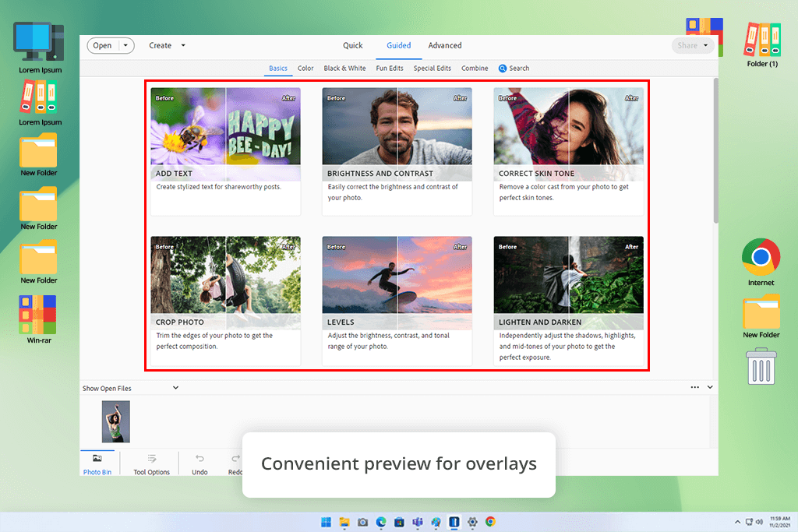
Task: Open the Black & White category tab
Action: tap(344, 68)
